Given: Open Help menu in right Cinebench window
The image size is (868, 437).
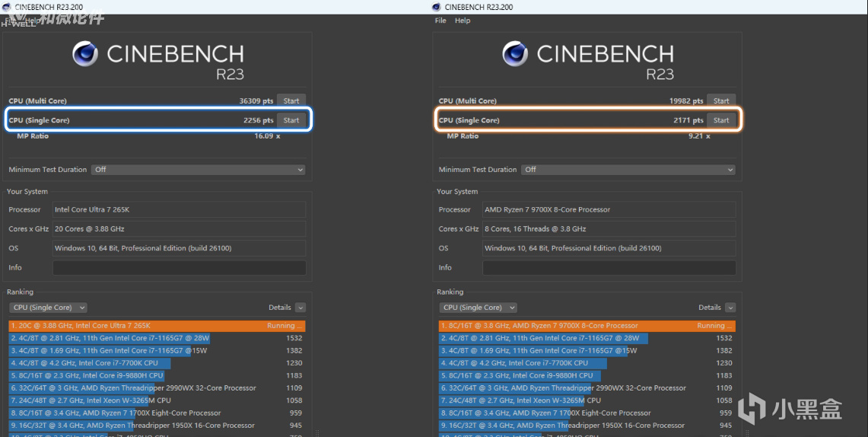Looking at the screenshot, I should click(463, 21).
